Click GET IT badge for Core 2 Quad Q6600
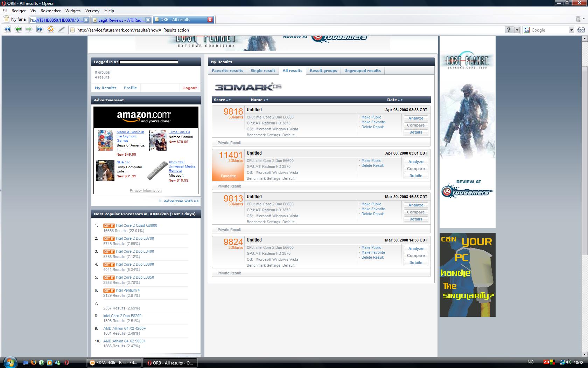 point(109,226)
